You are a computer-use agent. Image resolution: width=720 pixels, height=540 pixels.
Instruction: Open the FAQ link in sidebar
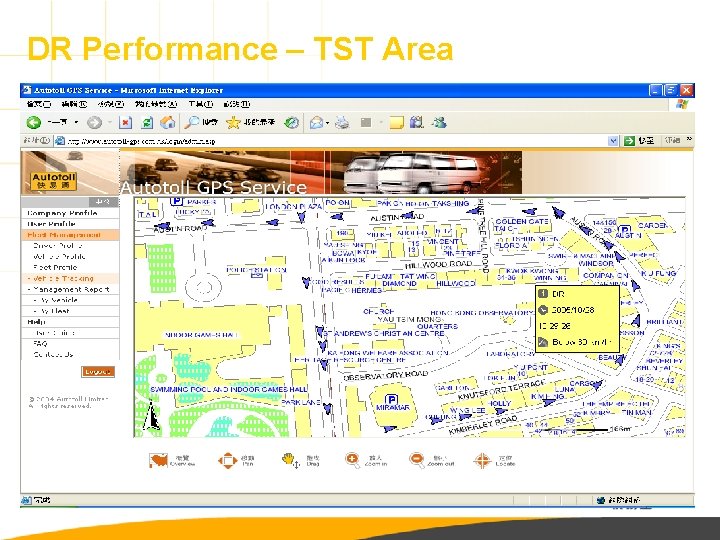(x=40, y=343)
